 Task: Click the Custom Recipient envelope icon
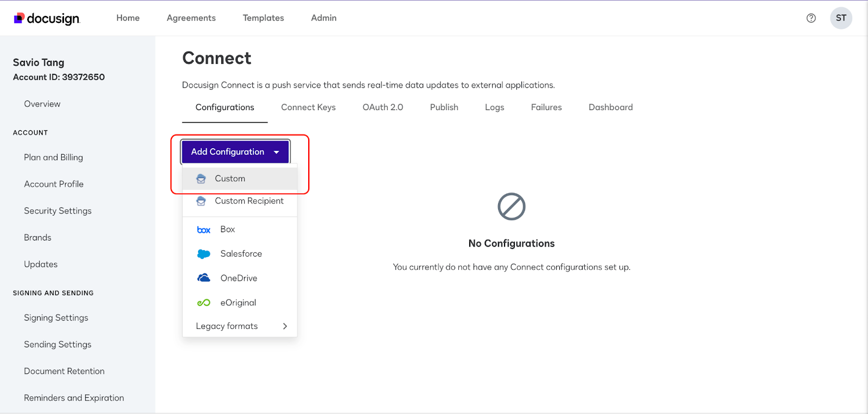click(201, 201)
